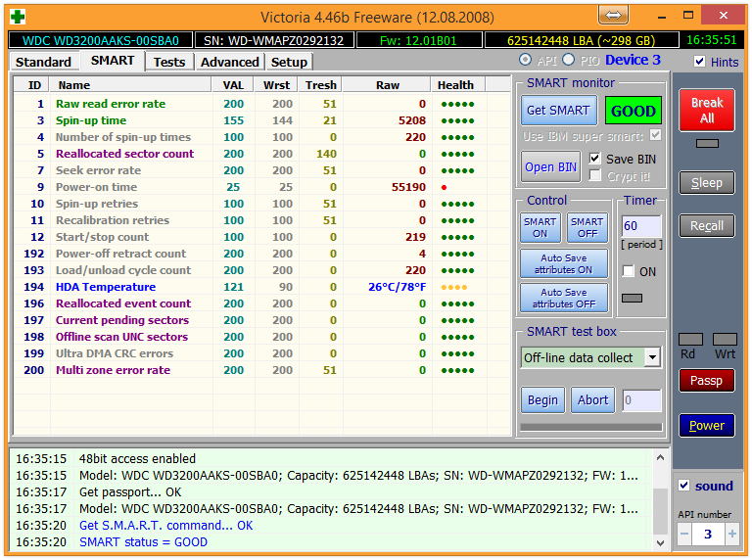
Task: Click the Raw column header
Action: tap(387, 85)
